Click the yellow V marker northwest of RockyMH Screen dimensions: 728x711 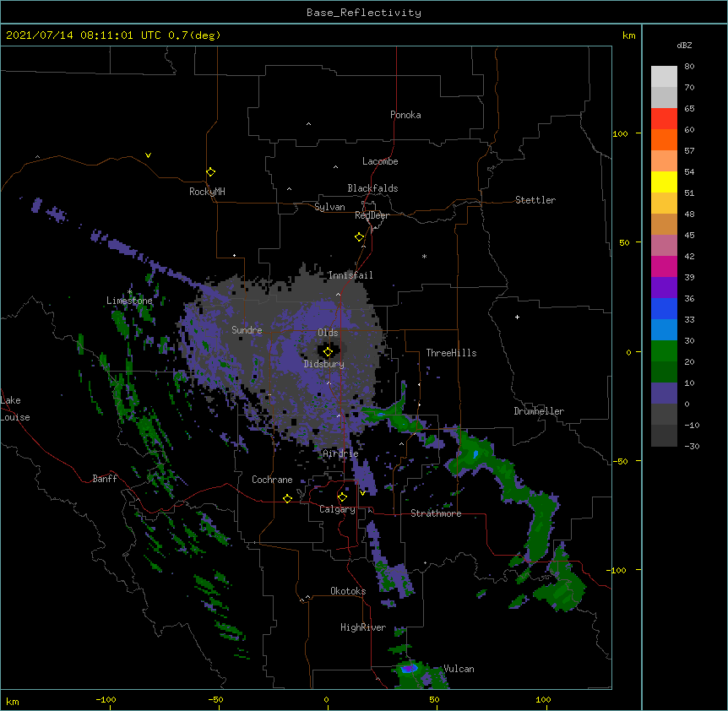click(148, 155)
